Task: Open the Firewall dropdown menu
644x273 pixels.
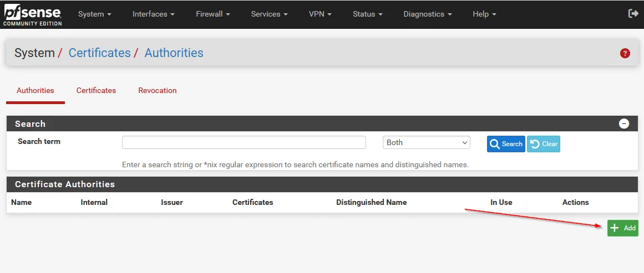Action: [212, 14]
